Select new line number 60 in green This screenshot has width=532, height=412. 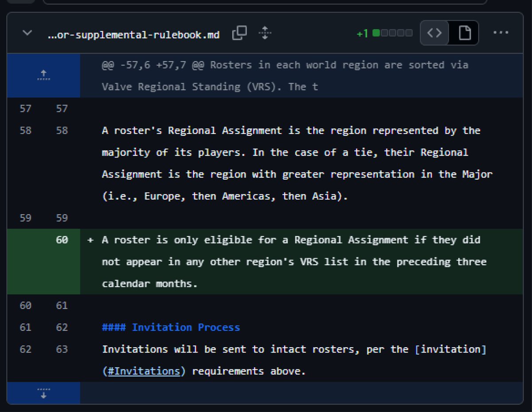pyautogui.click(x=62, y=240)
